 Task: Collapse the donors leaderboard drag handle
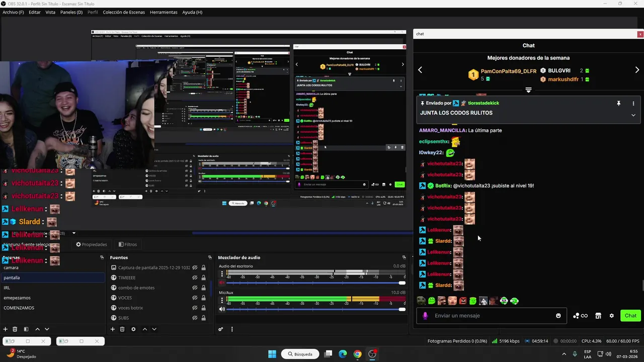pos(528,90)
